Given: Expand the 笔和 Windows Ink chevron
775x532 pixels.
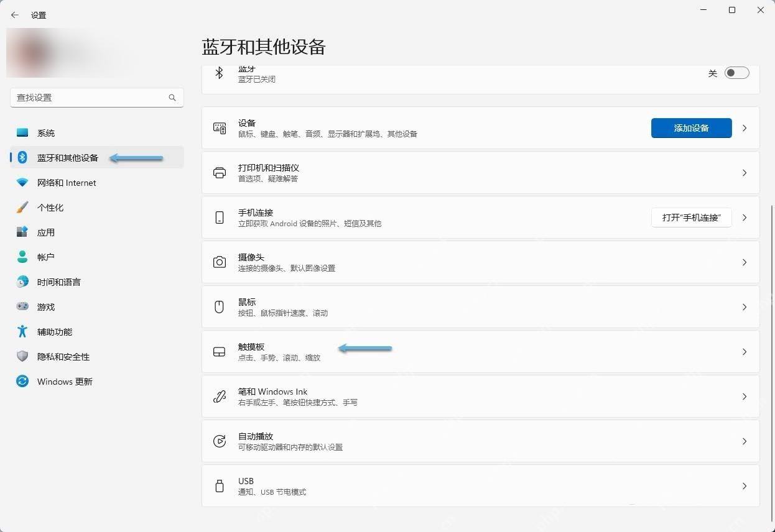Looking at the screenshot, I should tap(745, 397).
